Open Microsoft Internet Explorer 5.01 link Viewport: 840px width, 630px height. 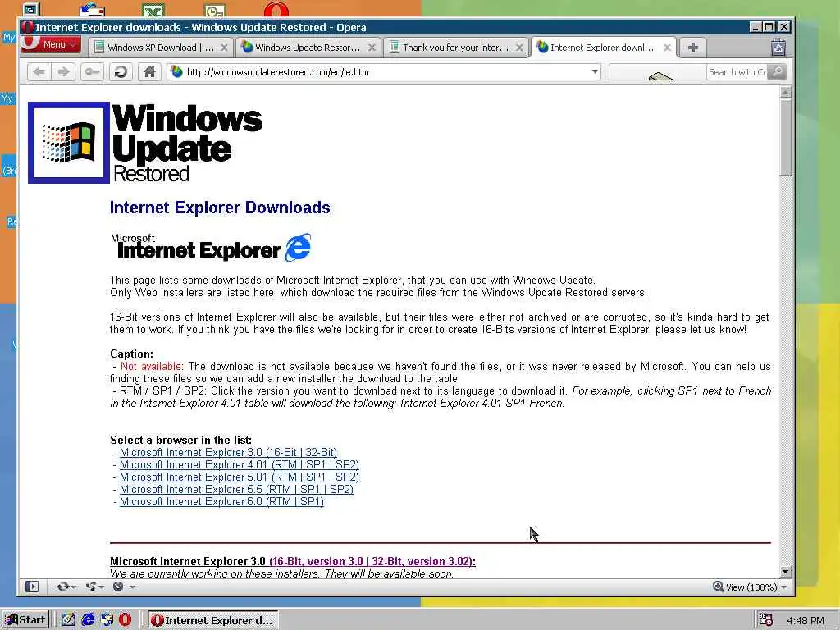pyautogui.click(x=240, y=477)
